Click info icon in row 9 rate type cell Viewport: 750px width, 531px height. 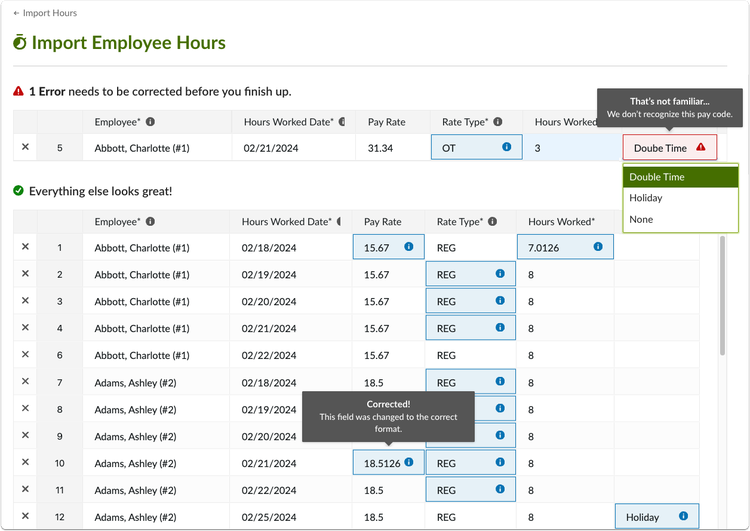[500, 435]
